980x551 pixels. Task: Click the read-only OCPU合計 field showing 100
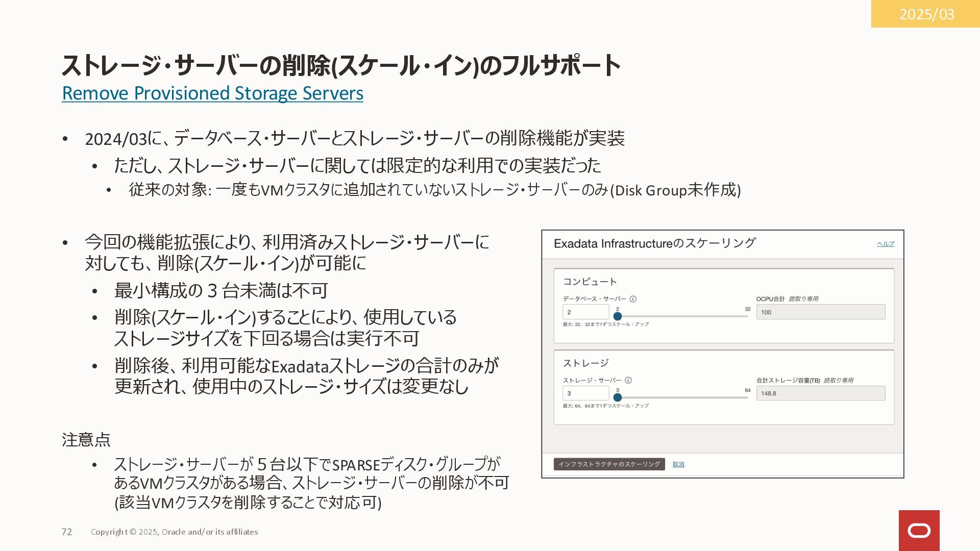820,312
